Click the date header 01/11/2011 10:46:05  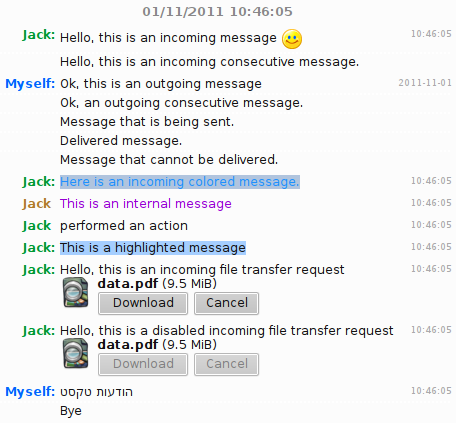pyautogui.click(x=217, y=12)
